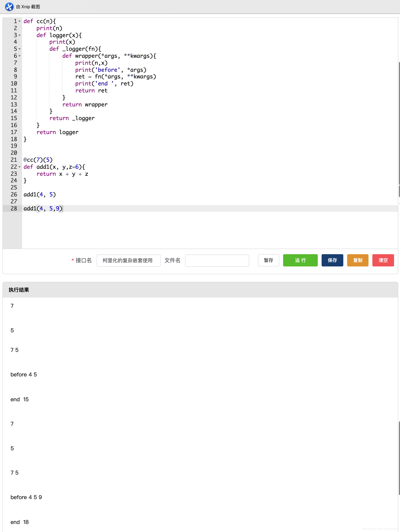Click the results panel scrollbar
The height and width of the screenshot is (532, 400).
pos(399,458)
